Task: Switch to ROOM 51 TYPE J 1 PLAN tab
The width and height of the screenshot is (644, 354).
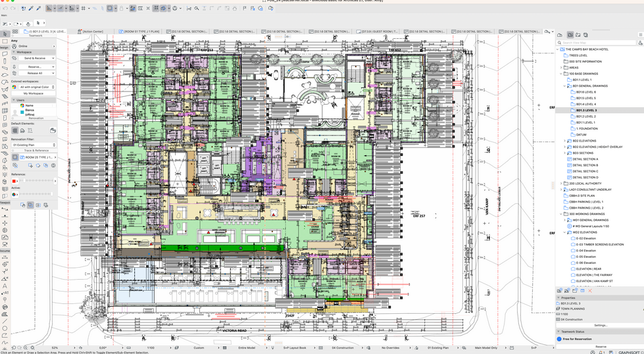Action: (139, 31)
